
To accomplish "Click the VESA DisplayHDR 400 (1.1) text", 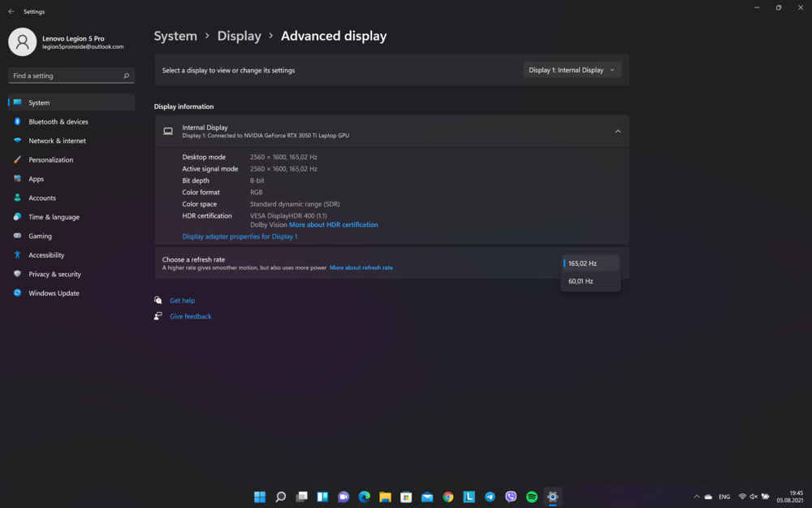I will (288, 216).
